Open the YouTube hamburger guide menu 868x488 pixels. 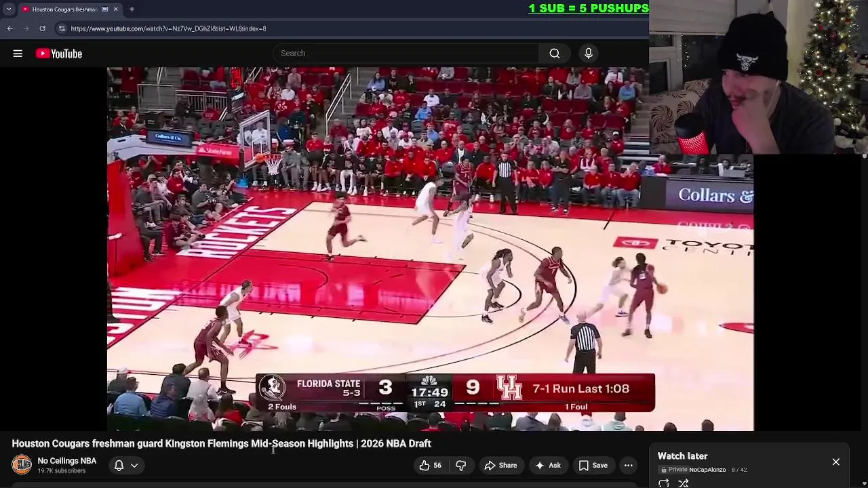(x=18, y=54)
